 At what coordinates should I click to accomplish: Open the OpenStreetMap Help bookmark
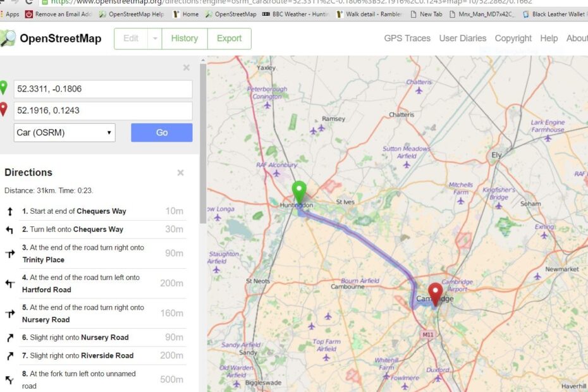click(x=132, y=15)
